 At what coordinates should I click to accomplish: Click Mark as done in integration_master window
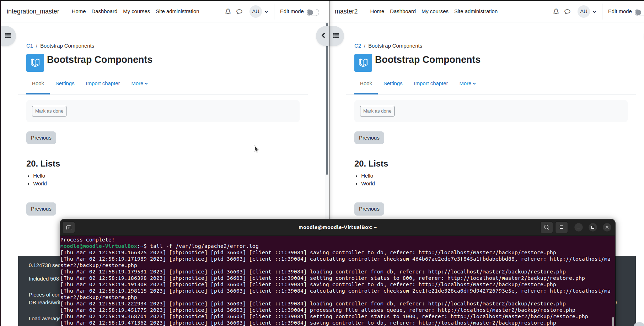(x=49, y=111)
